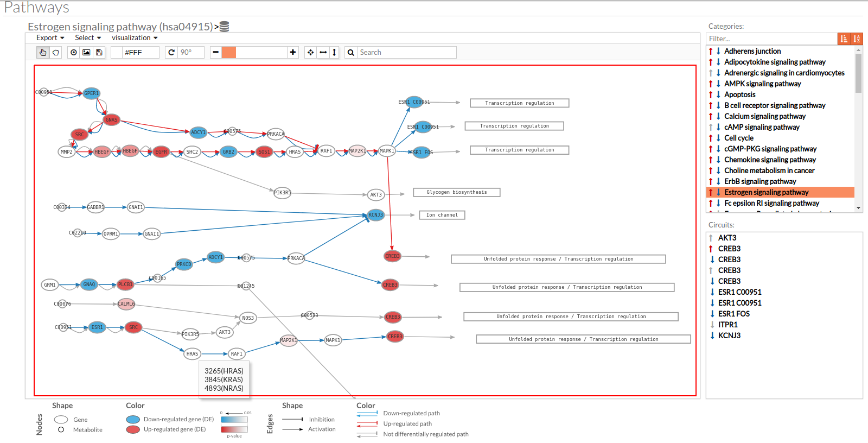Select B cell receptor signaling pathway

coord(775,105)
